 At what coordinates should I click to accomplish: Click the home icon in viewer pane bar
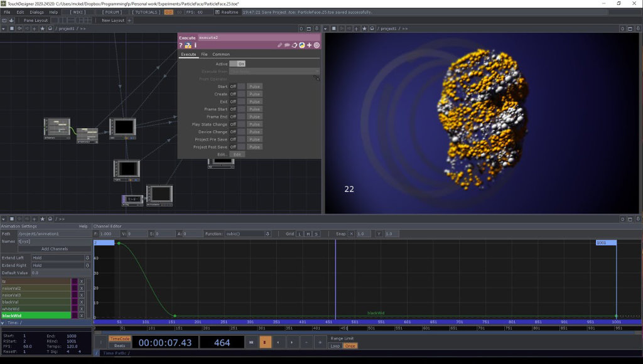point(372,29)
